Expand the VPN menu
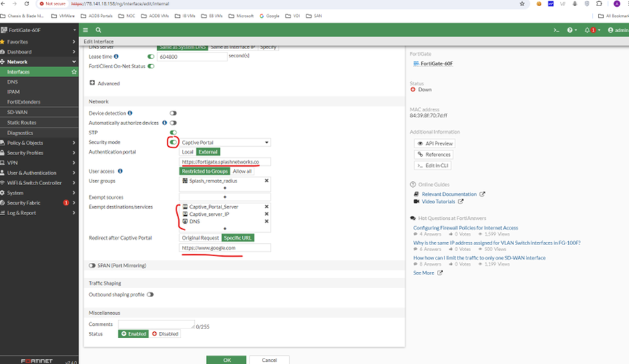 pos(39,163)
